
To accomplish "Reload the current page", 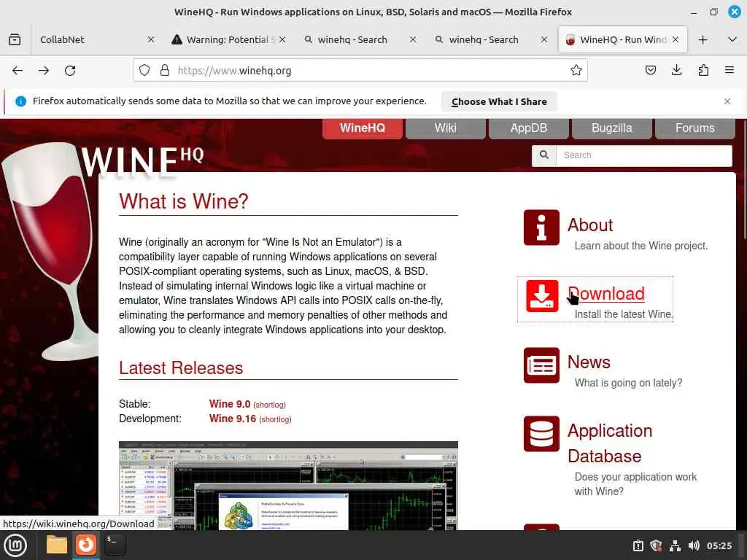I will pos(70,71).
